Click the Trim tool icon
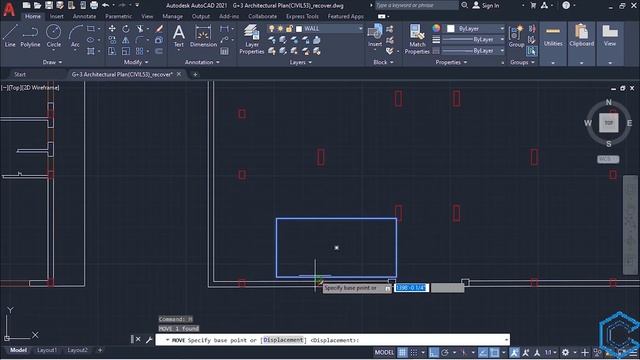This screenshot has height=360, width=640. [x=140, y=29]
